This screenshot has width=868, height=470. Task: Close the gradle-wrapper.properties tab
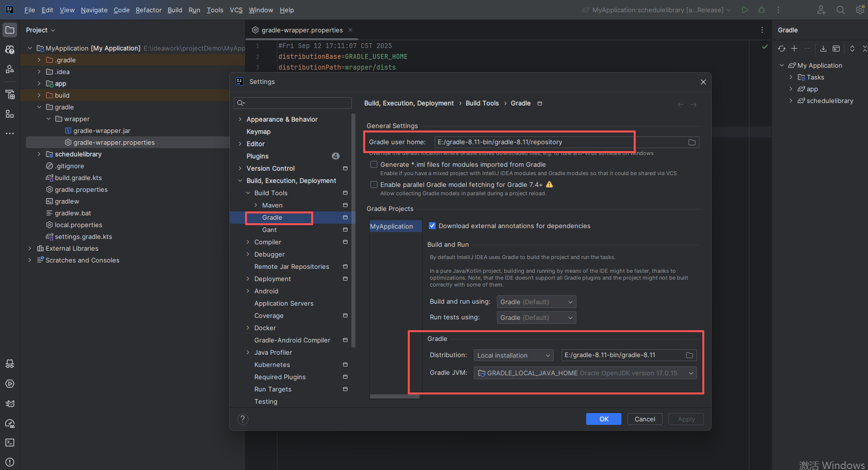click(x=350, y=30)
